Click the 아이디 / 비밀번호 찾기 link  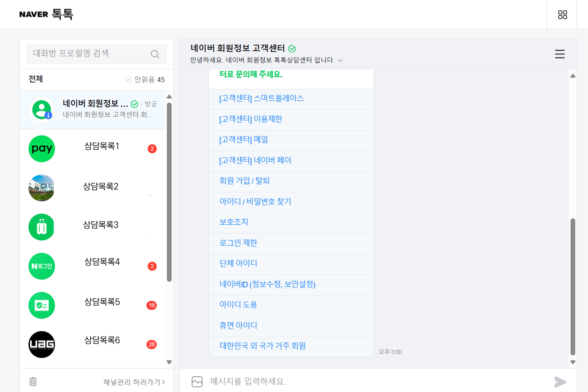point(255,201)
